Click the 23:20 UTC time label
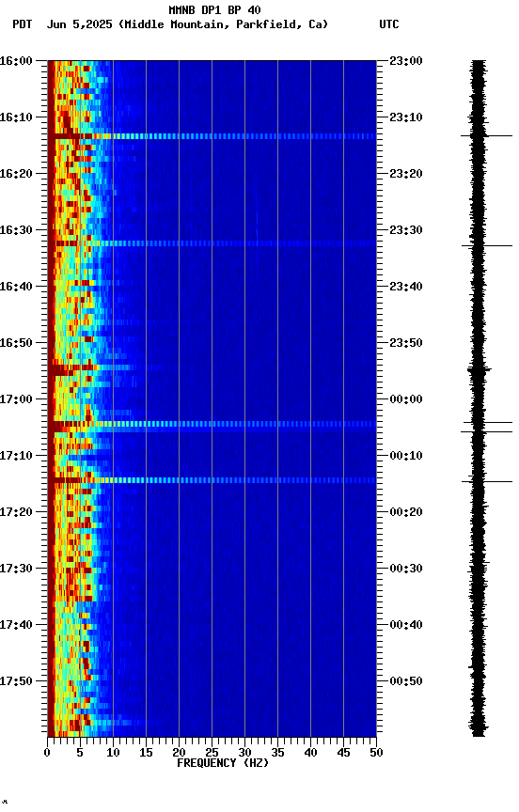 [x=406, y=174]
